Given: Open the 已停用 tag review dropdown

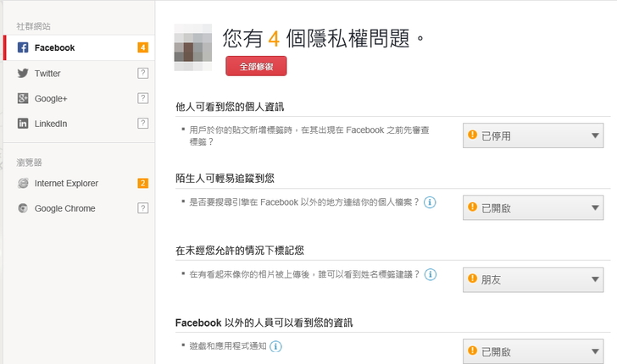Looking at the screenshot, I should [534, 135].
